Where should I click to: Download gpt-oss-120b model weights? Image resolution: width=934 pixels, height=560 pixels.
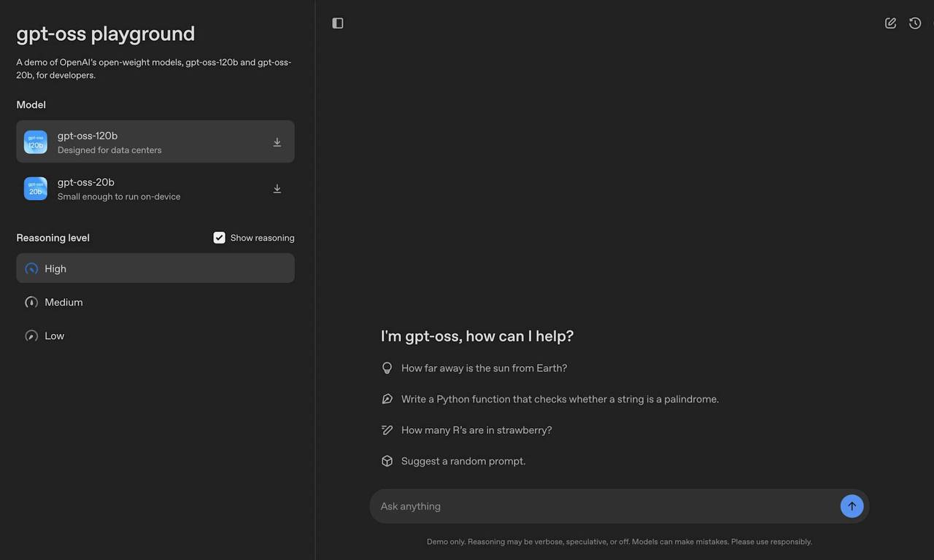277,142
